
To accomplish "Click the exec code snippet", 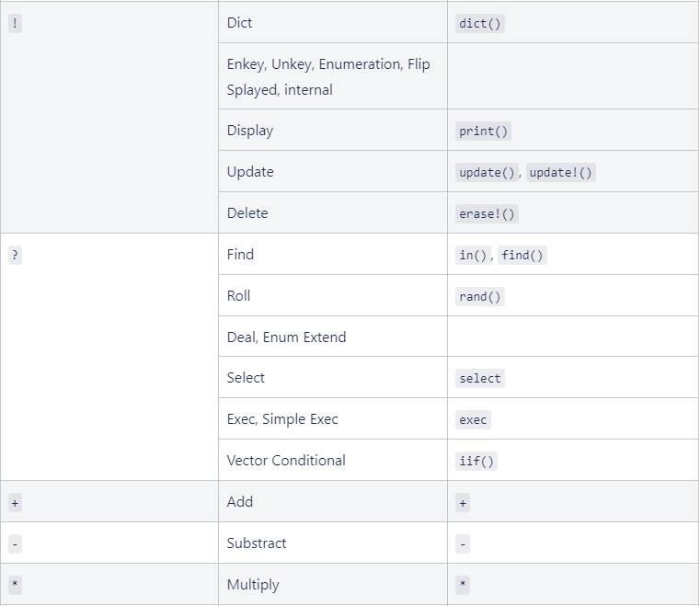I will (x=473, y=420).
